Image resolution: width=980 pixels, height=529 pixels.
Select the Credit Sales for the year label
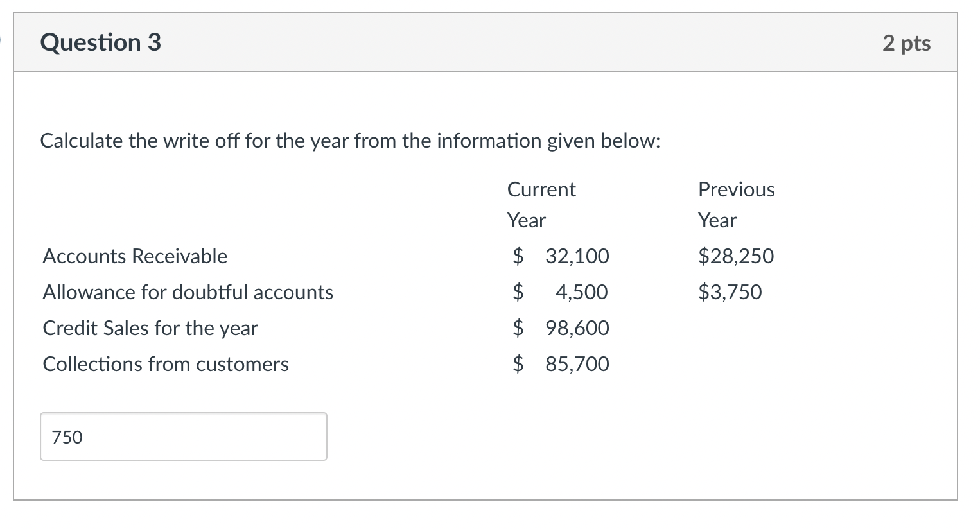(x=150, y=328)
